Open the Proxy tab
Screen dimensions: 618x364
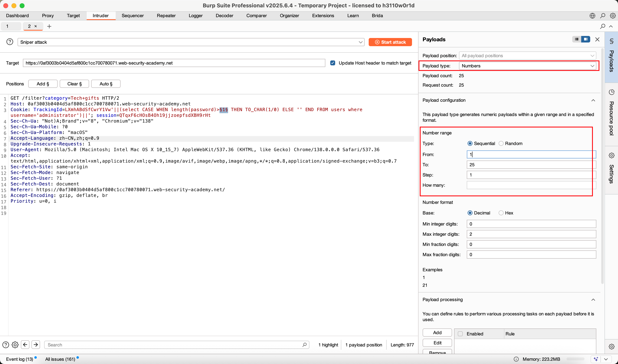pyautogui.click(x=48, y=16)
